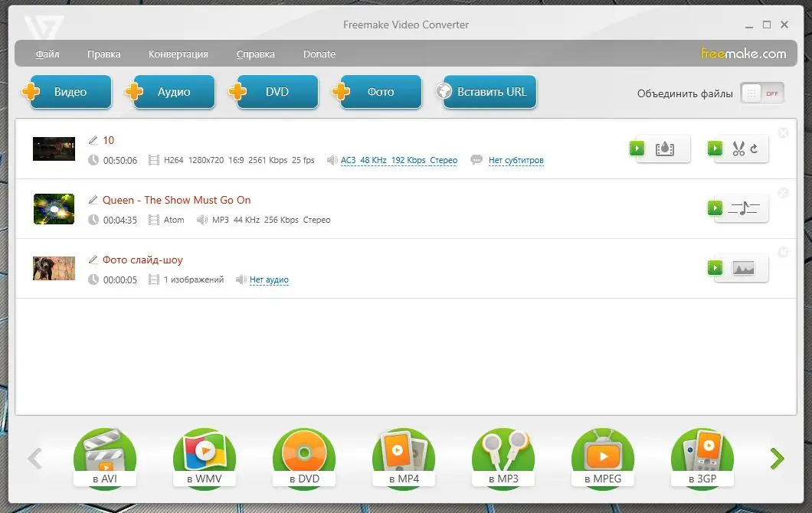Click right arrow to show more formats

point(777,458)
